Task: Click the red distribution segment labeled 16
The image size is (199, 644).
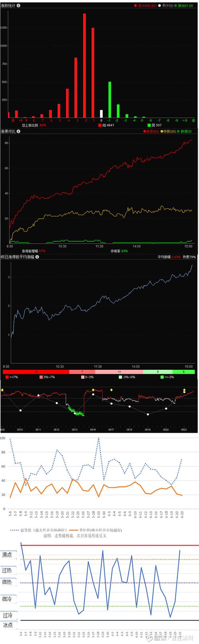Action: point(37,371)
